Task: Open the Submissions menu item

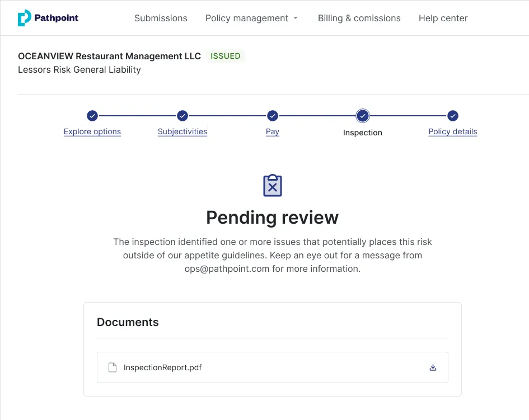Action: tap(161, 18)
